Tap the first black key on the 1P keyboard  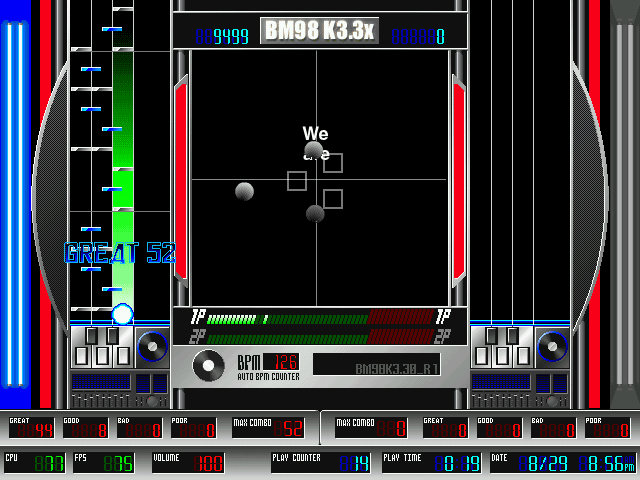click(x=92, y=336)
